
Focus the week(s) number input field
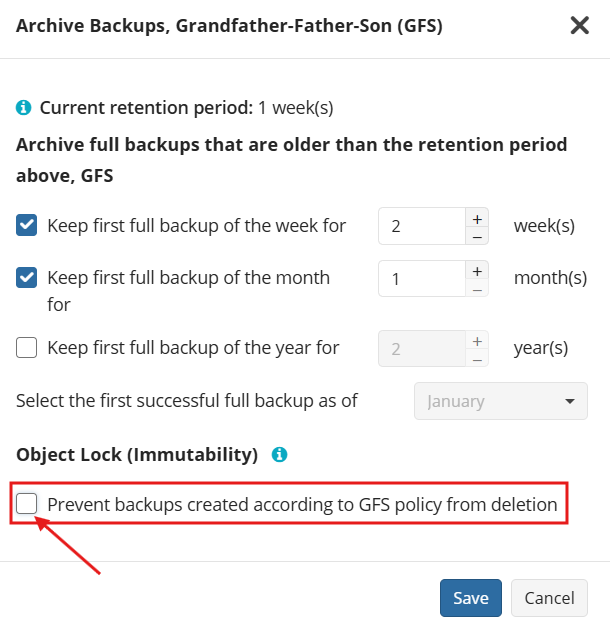[421, 226]
